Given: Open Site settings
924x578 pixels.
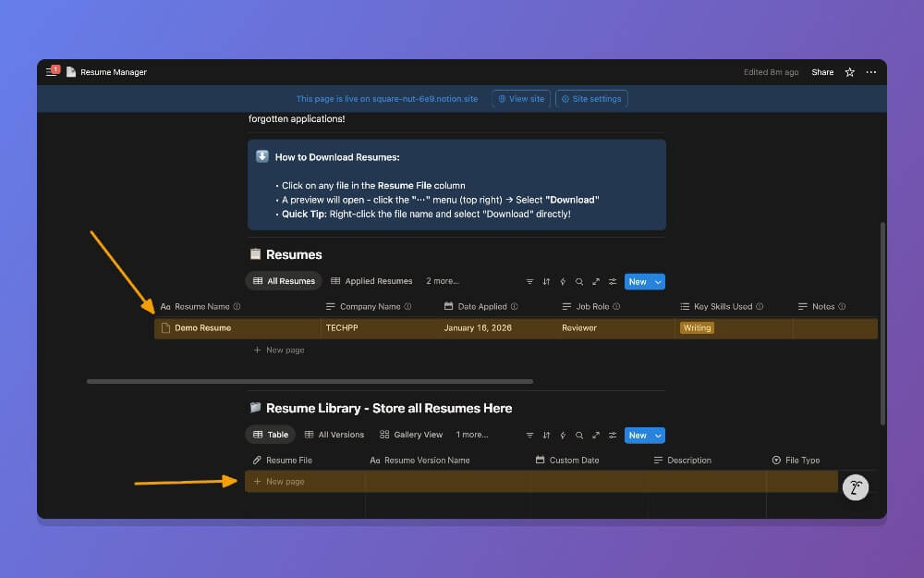Looking at the screenshot, I should (590, 98).
